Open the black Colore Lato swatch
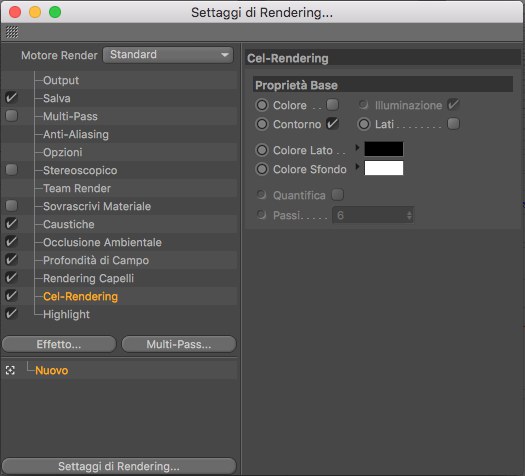The image size is (525, 476). click(384, 149)
